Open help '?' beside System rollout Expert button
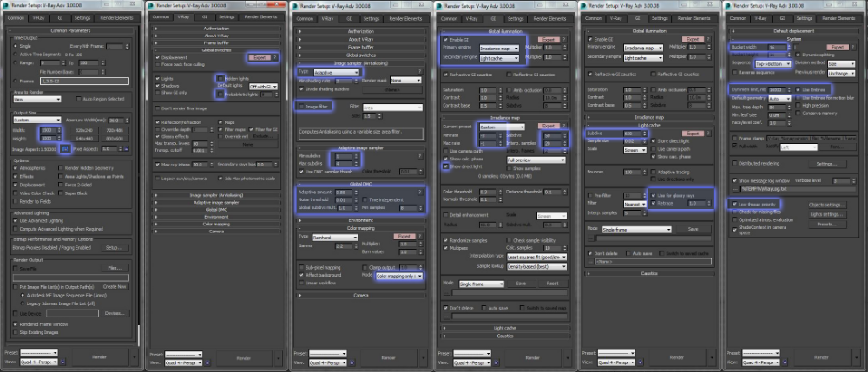The height and width of the screenshot is (372, 868). pyautogui.click(x=853, y=48)
